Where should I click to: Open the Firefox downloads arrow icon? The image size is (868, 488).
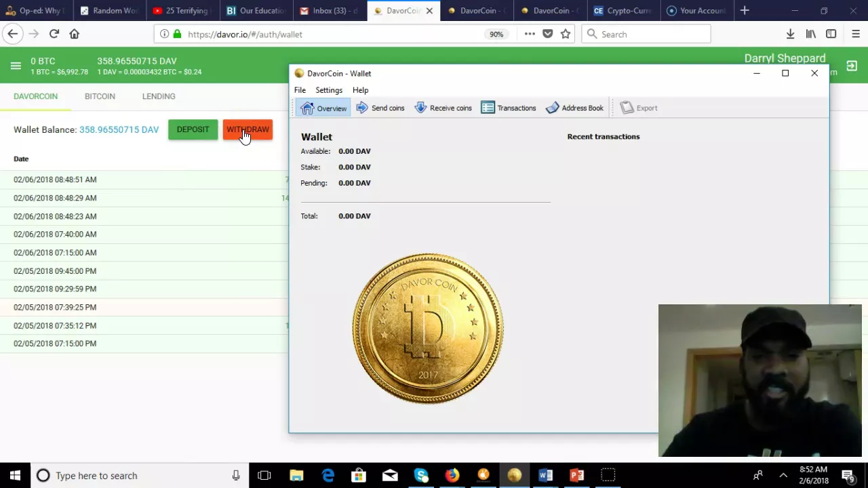click(790, 34)
